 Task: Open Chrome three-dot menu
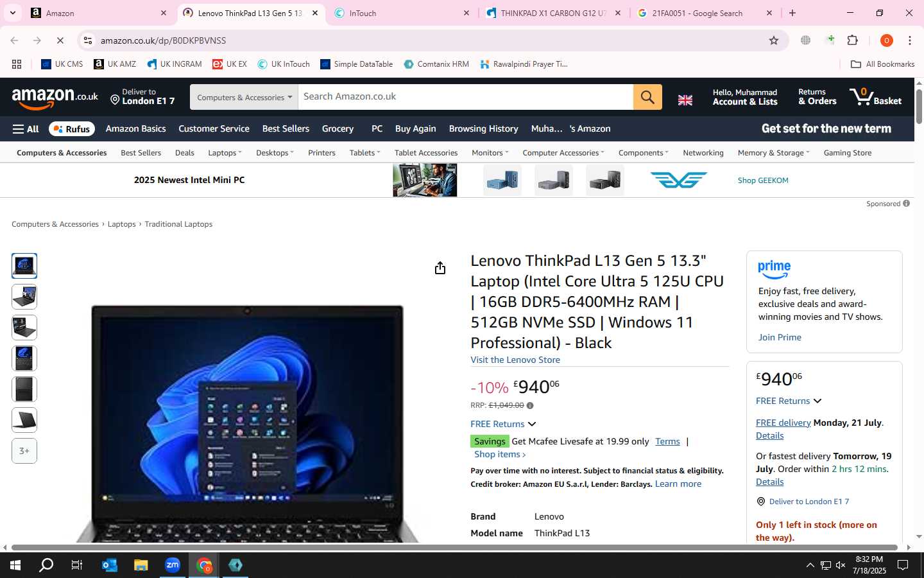910,40
